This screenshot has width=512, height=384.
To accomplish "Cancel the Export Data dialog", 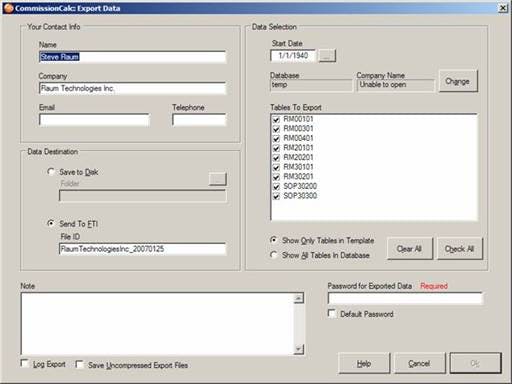I will 419,363.
